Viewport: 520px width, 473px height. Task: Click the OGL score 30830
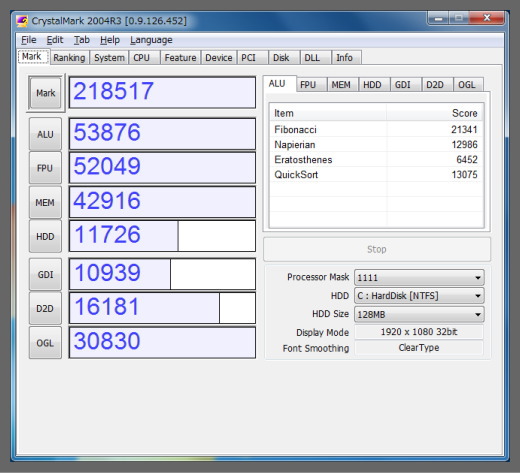pos(162,343)
